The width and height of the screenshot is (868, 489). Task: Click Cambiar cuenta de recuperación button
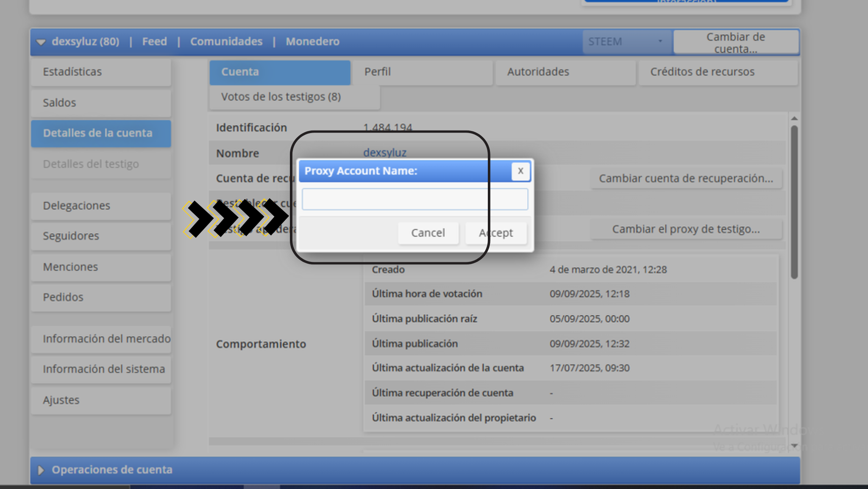[686, 179]
